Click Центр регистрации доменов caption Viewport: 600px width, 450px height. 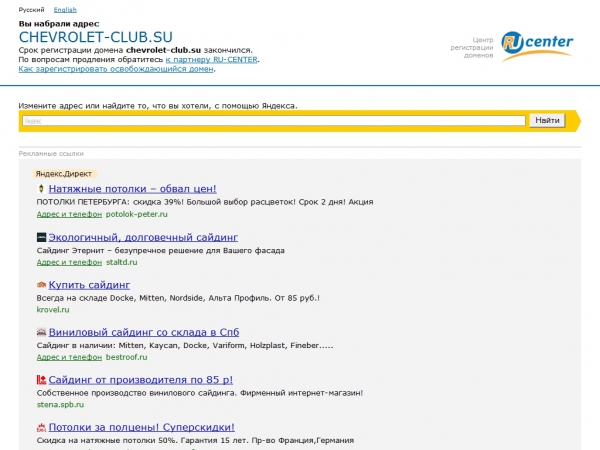(x=472, y=47)
